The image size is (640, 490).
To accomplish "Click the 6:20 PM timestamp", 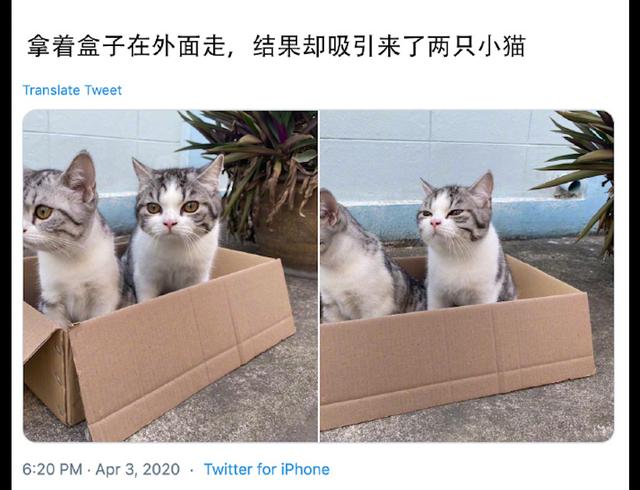I will (x=52, y=469).
